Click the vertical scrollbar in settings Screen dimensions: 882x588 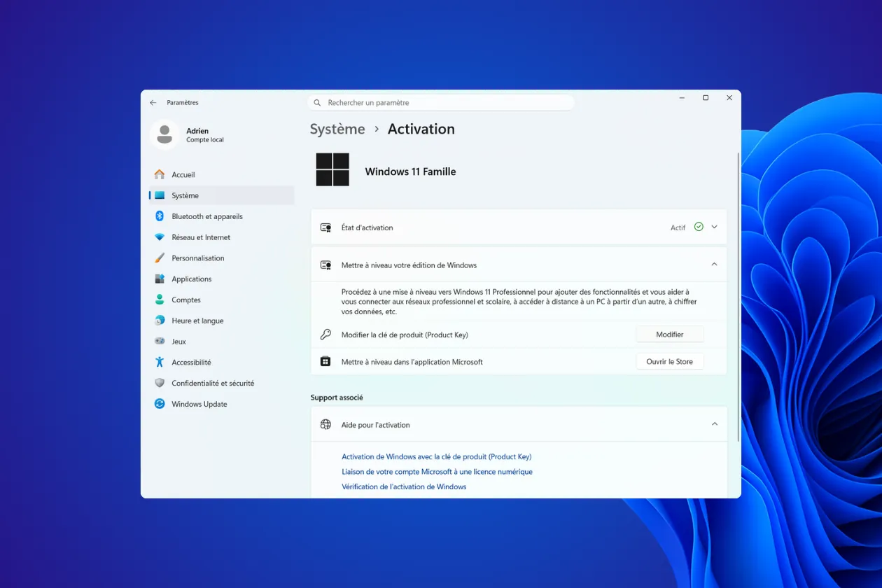click(738, 297)
